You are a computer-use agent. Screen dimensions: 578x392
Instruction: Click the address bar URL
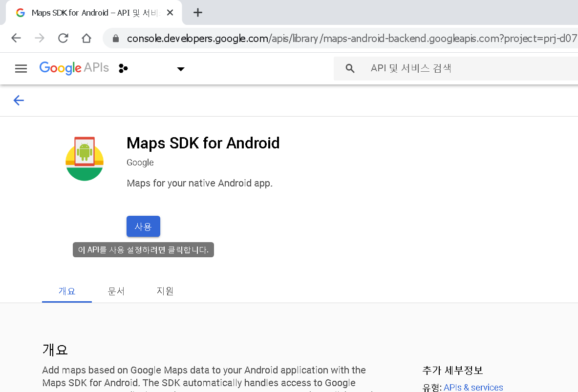coord(352,38)
